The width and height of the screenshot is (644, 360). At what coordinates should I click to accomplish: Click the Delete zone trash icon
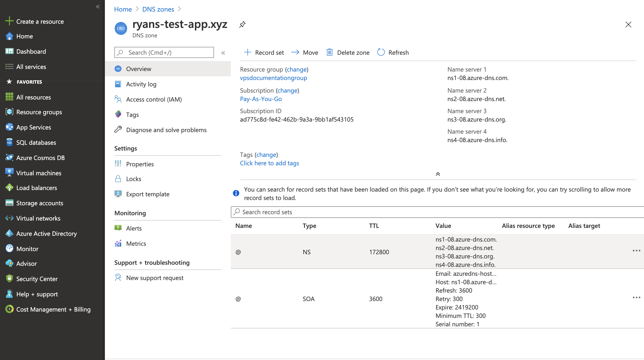(330, 52)
